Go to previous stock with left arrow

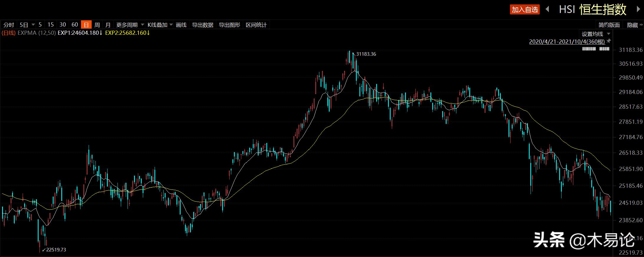tap(547, 9)
